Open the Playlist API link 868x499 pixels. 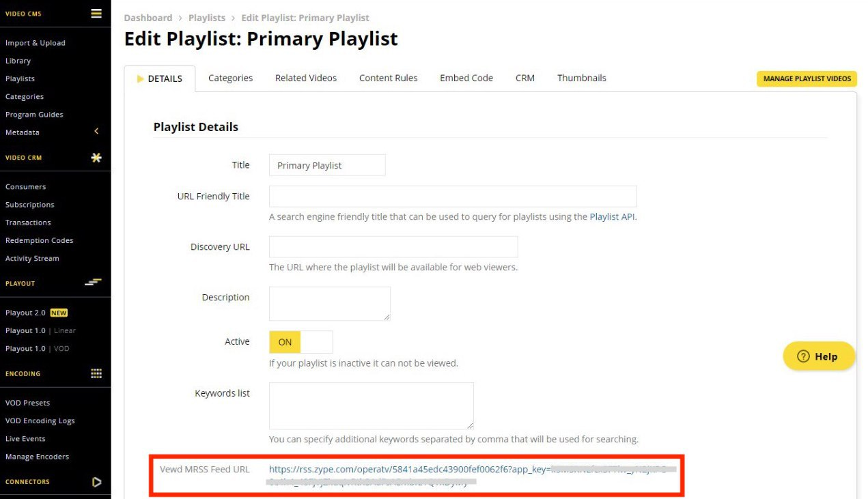613,216
